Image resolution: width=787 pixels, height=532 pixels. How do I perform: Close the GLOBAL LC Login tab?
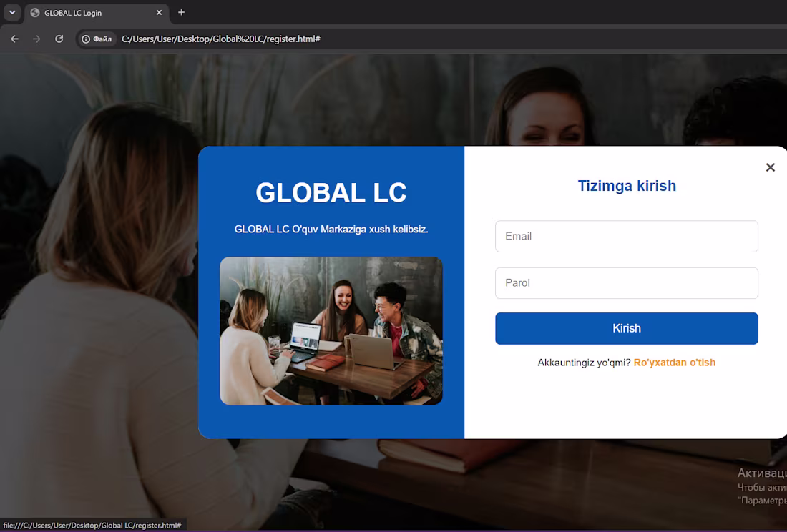[x=159, y=13]
